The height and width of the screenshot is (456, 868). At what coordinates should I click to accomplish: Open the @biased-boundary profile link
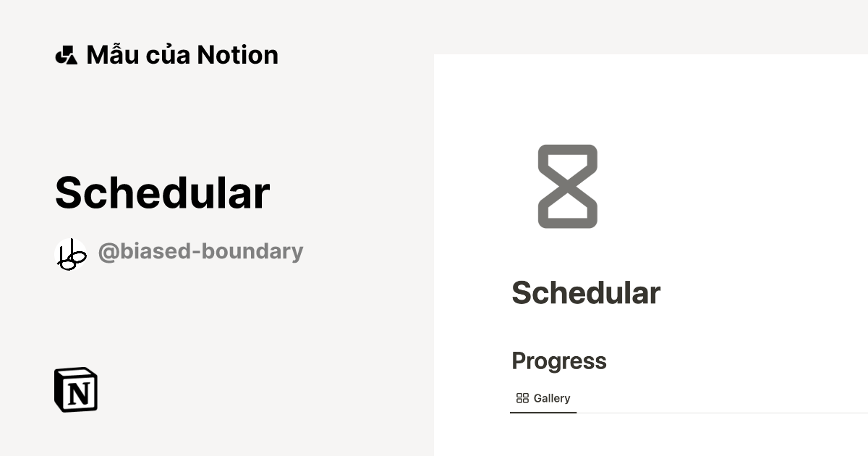(201, 251)
